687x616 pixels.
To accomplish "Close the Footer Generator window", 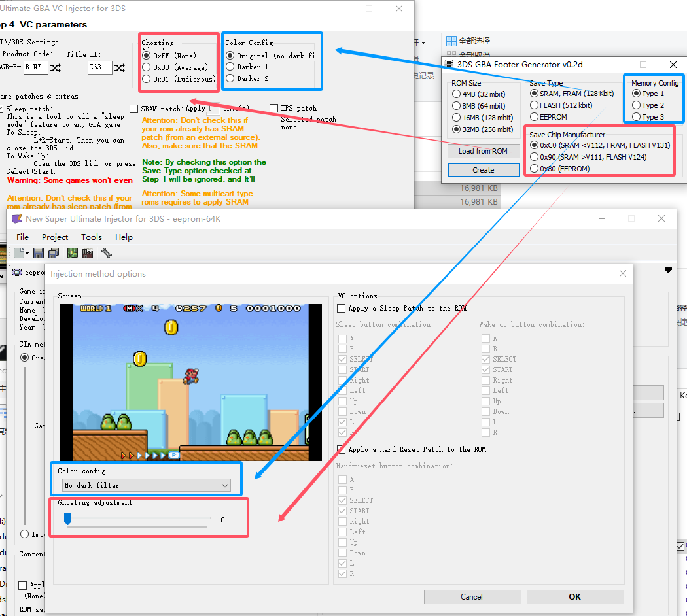I will coord(673,65).
